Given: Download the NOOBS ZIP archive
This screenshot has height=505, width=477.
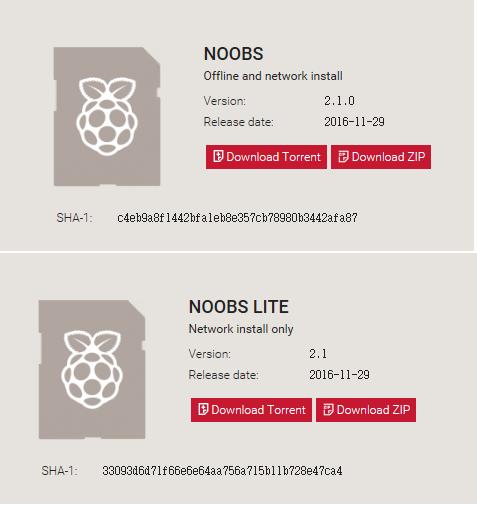Looking at the screenshot, I should tap(381, 157).
